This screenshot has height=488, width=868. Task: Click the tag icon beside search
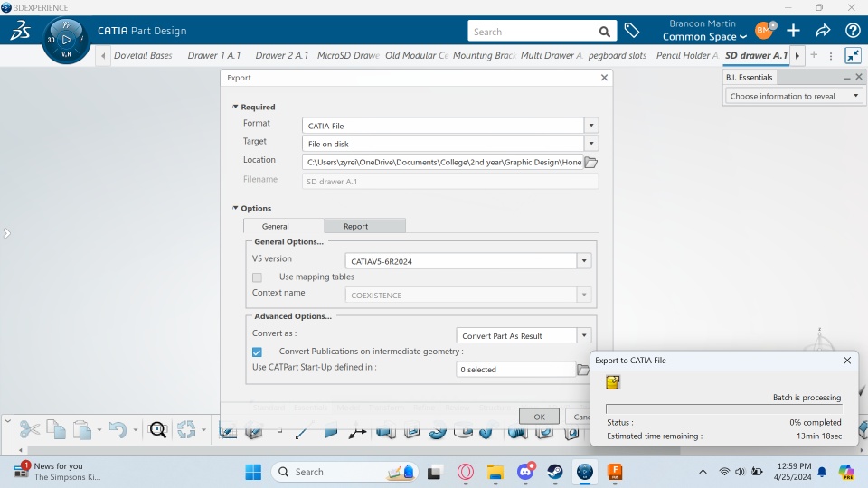pos(632,31)
